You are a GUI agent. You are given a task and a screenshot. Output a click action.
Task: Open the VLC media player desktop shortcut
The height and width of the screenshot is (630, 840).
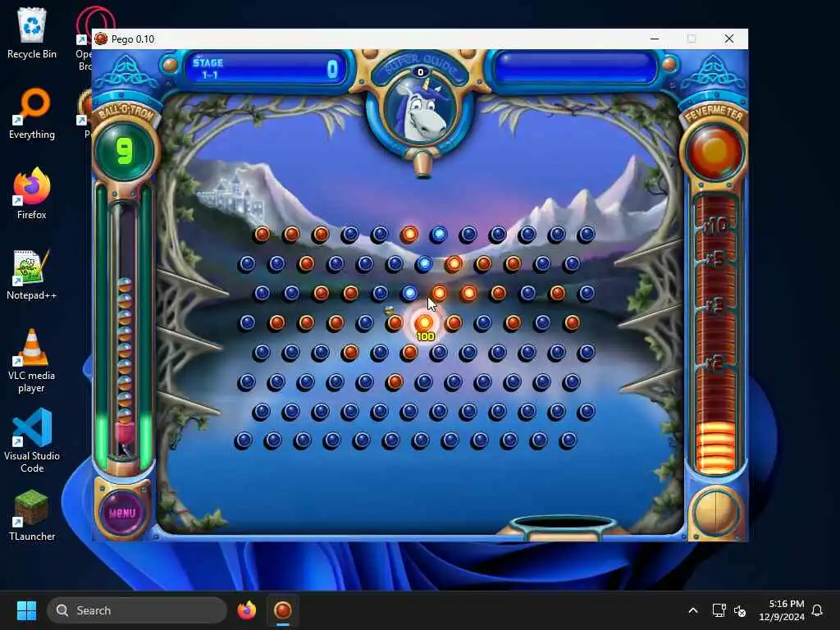coord(32,361)
